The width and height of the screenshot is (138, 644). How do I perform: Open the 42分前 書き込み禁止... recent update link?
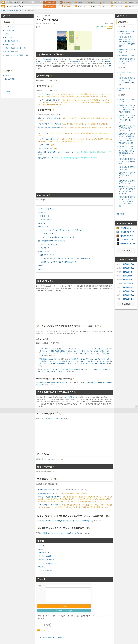(x=128, y=276)
